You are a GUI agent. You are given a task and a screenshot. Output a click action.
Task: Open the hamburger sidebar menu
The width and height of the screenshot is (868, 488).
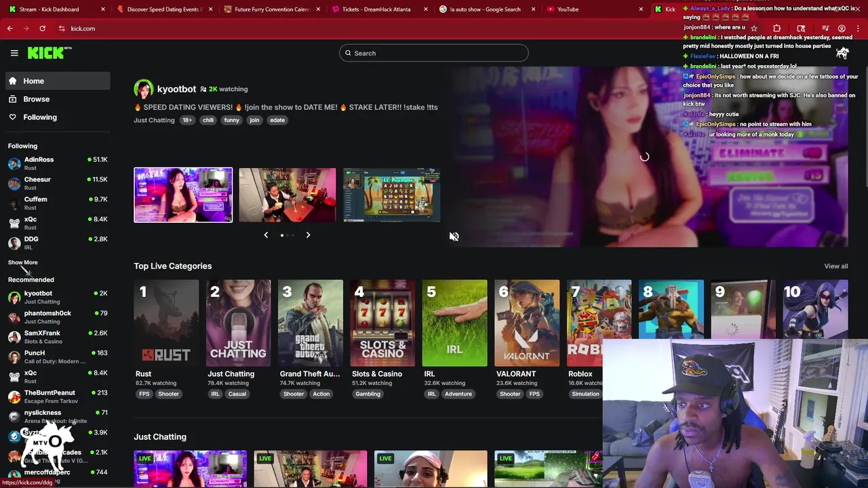click(14, 53)
